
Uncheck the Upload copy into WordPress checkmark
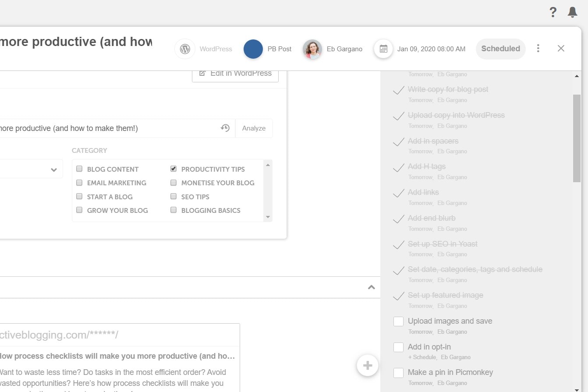pos(398,116)
